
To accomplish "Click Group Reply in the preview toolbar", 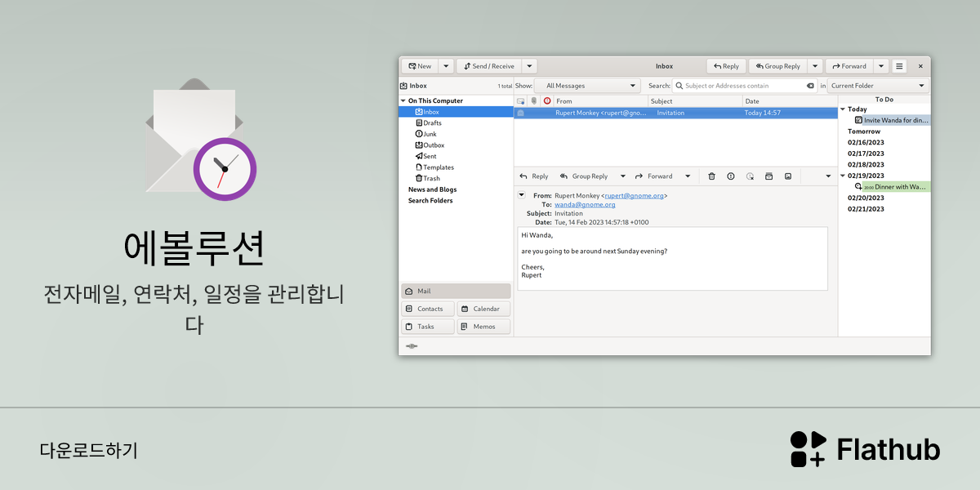I will pos(583,176).
